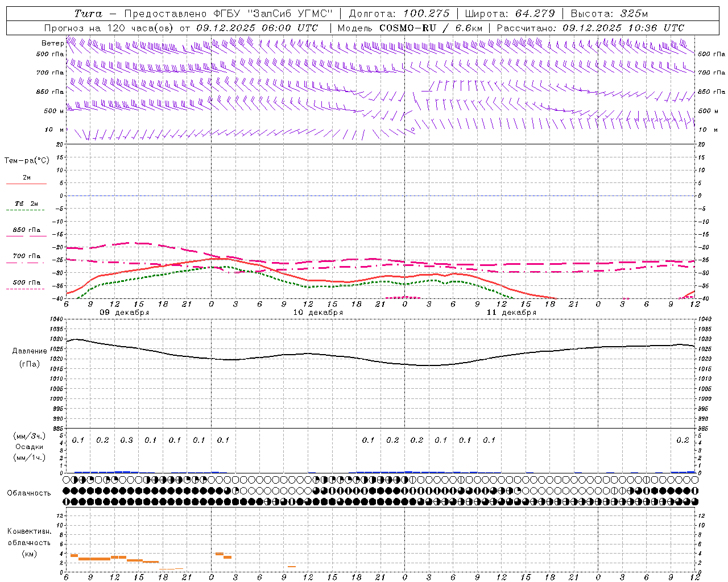Click the "2м" temperature legend entry

[x=27, y=177]
